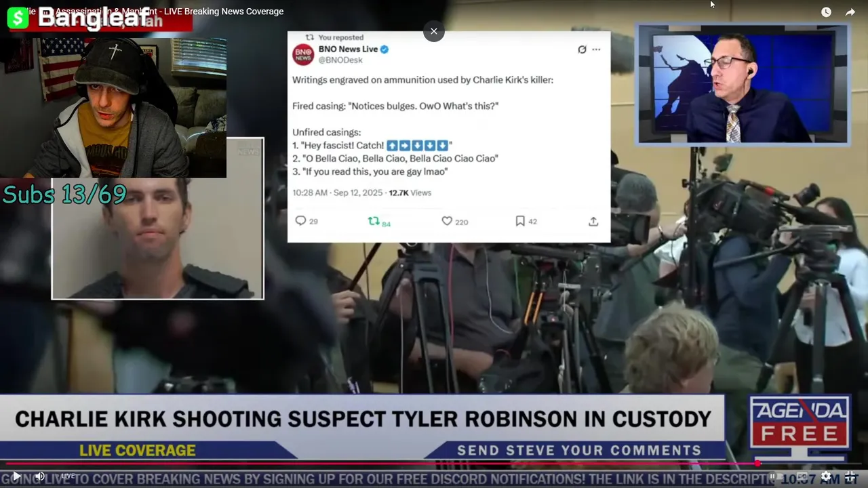Click the red scrubber handle on the progress bar
Image resolution: width=868 pixels, height=488 pixels.
click(757, 464)
